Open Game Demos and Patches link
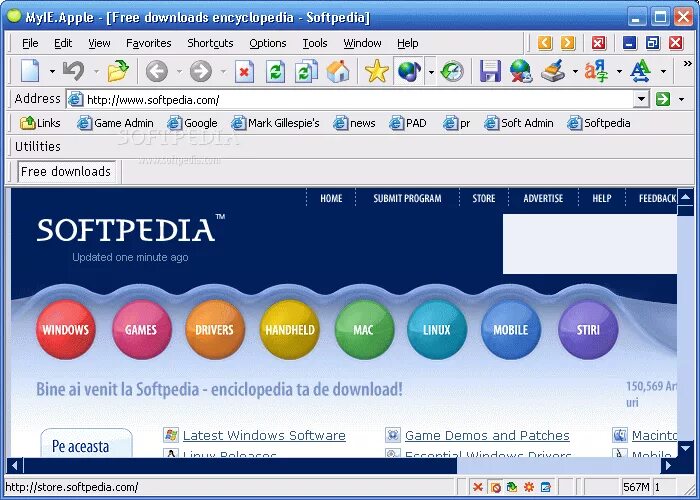Image resolution: width=700 pixels, height=500 pixels. tap(487, 435)
